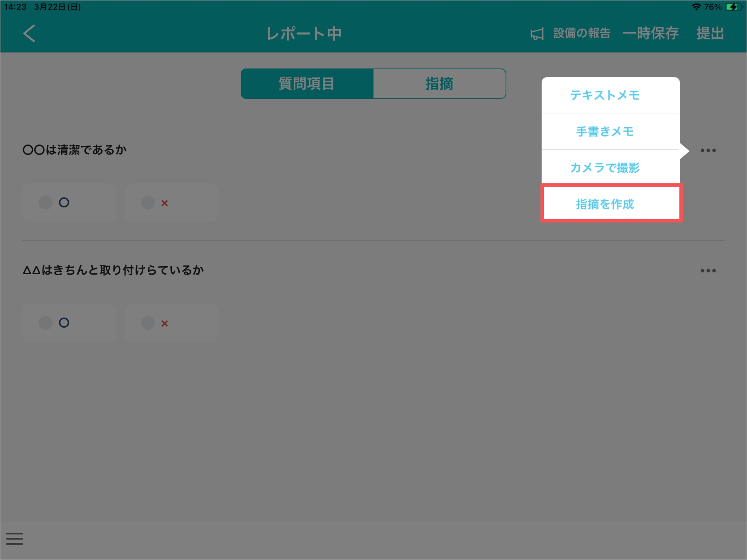This screenshot has height=560, width=747.
Task: Tap the back arrow in header
Action: pyautogui.click(x=29, y=34)
